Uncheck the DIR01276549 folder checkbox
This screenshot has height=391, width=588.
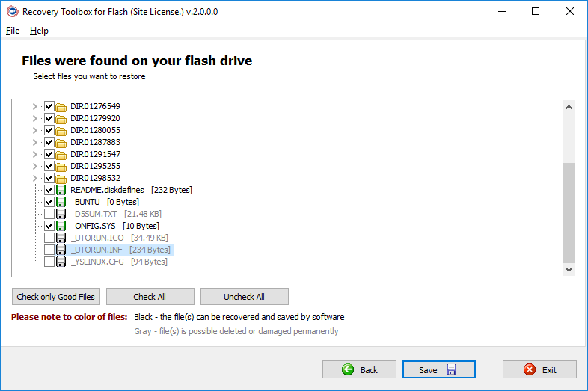(49, 106)
